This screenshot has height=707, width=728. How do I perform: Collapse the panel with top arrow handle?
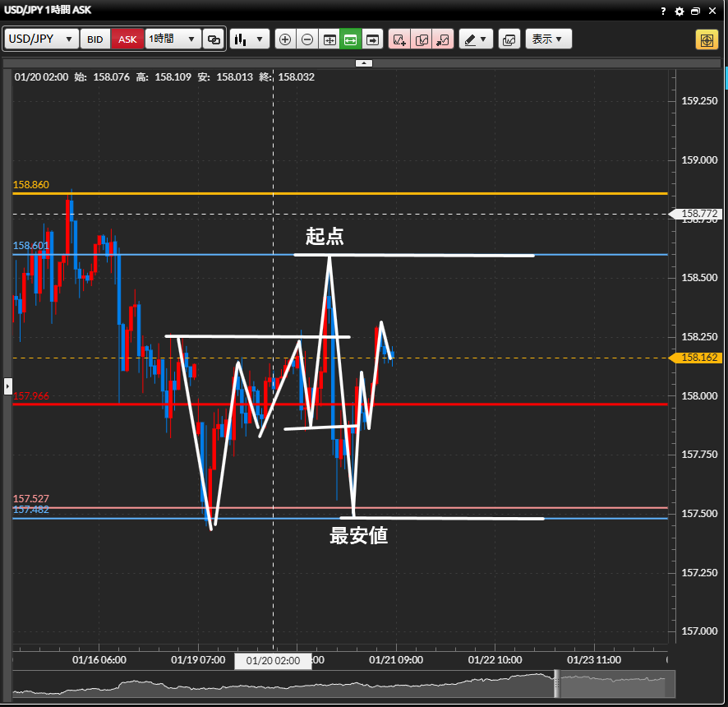point(364,63)
